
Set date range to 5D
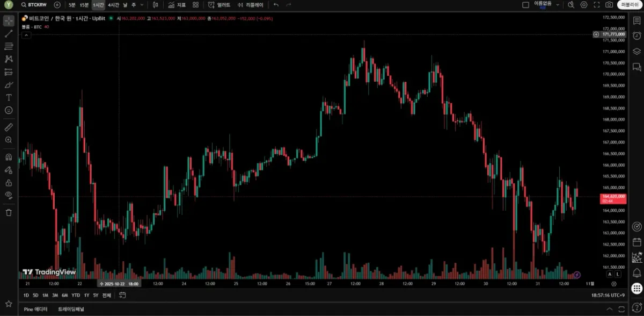[35, 295]
